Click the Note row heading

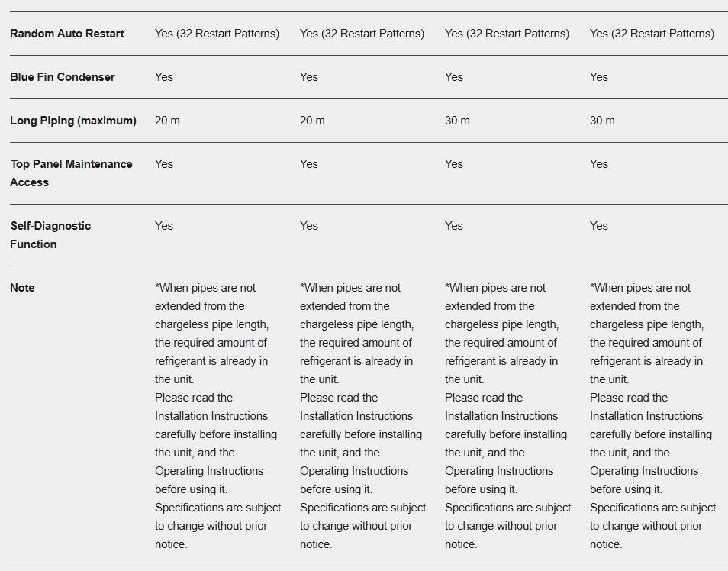22,288
